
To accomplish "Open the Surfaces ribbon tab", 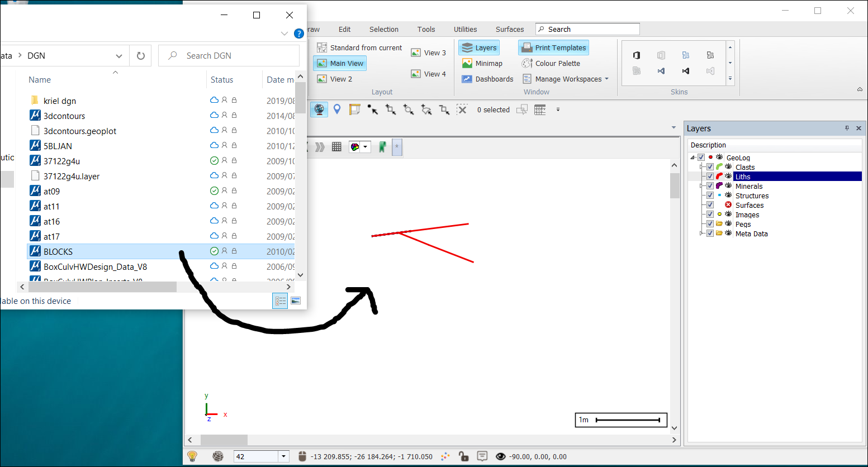I will [x=509, y=29].
